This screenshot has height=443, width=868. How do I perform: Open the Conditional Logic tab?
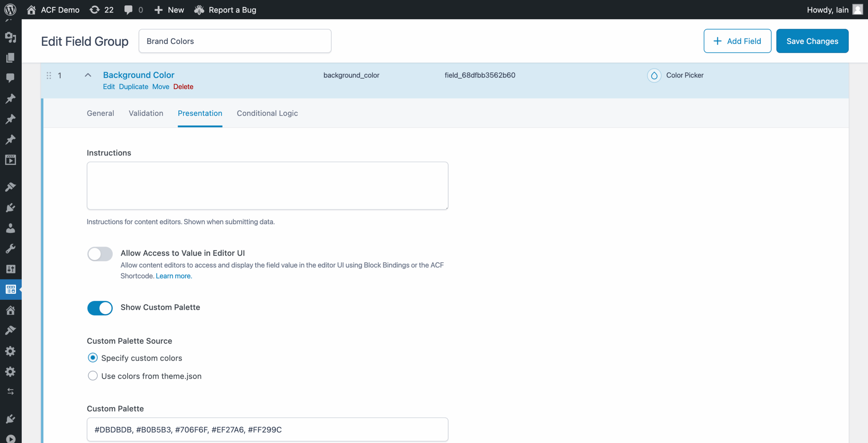click(x=267, y=113)
